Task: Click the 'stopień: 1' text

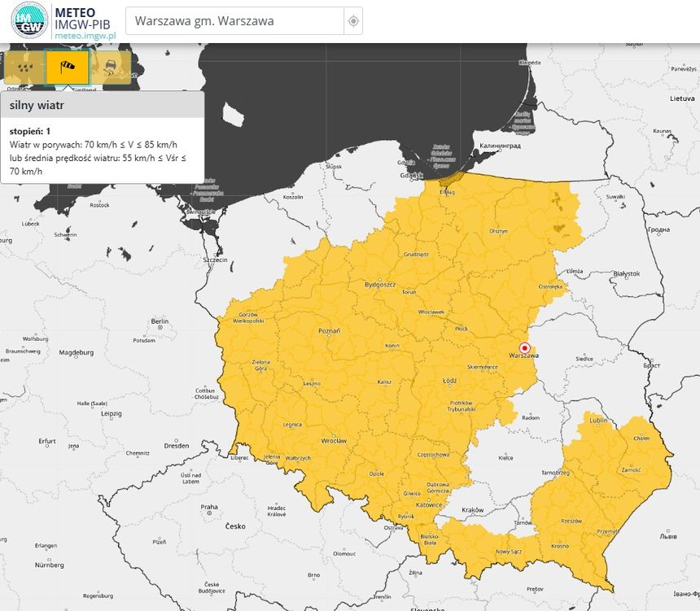Action: tap(30, 131)
